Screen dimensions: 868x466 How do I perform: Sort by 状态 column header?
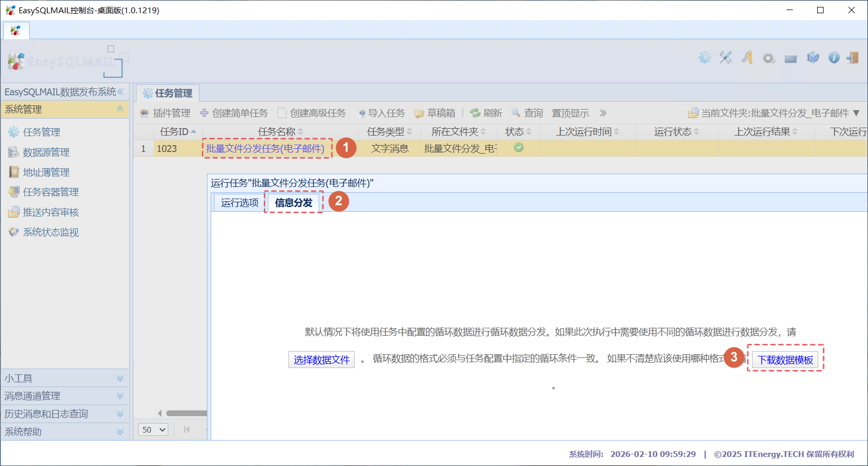point(518,131)
